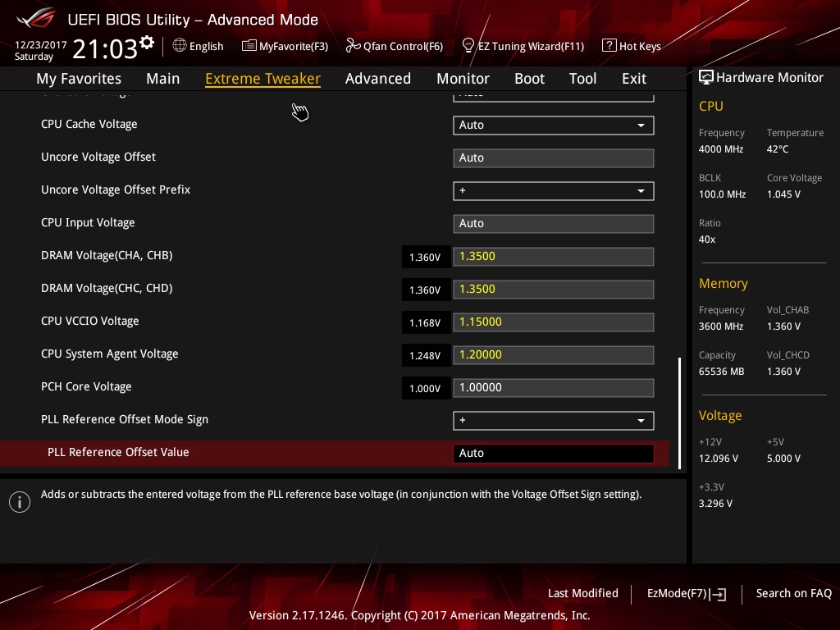Click the 12/23/2017 date text
Viewport: 840px width, 630px height.
(x=41, y=44)
